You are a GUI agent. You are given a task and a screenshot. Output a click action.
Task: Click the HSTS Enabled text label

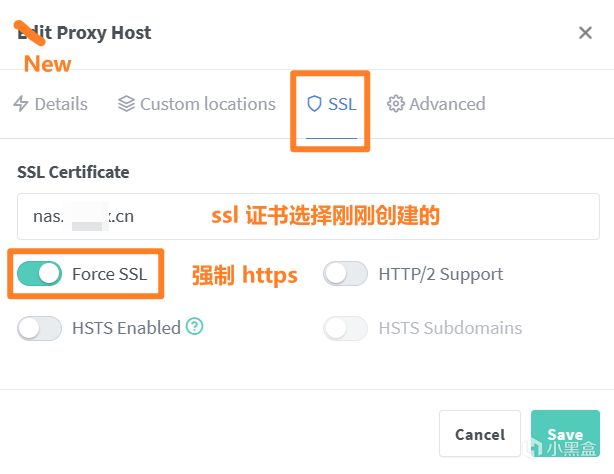point(126,328)
